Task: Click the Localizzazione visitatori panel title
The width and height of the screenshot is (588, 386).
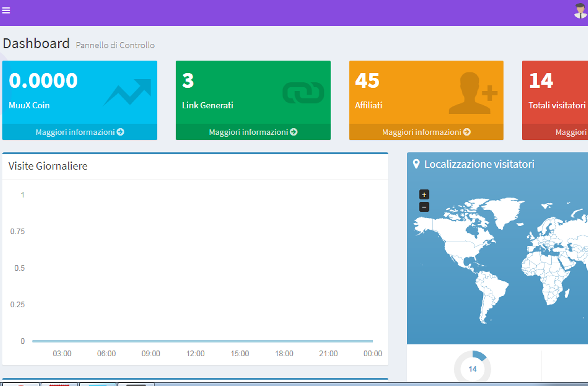Action: [x=479, y=164]
